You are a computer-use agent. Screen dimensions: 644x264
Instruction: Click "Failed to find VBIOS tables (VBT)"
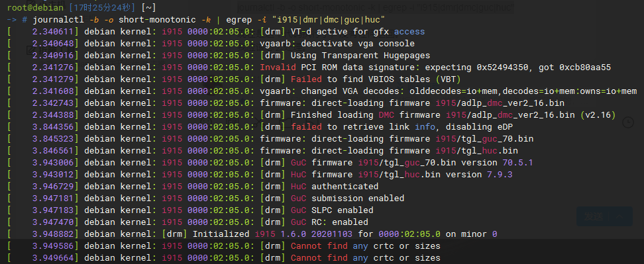tap(376, 79)
